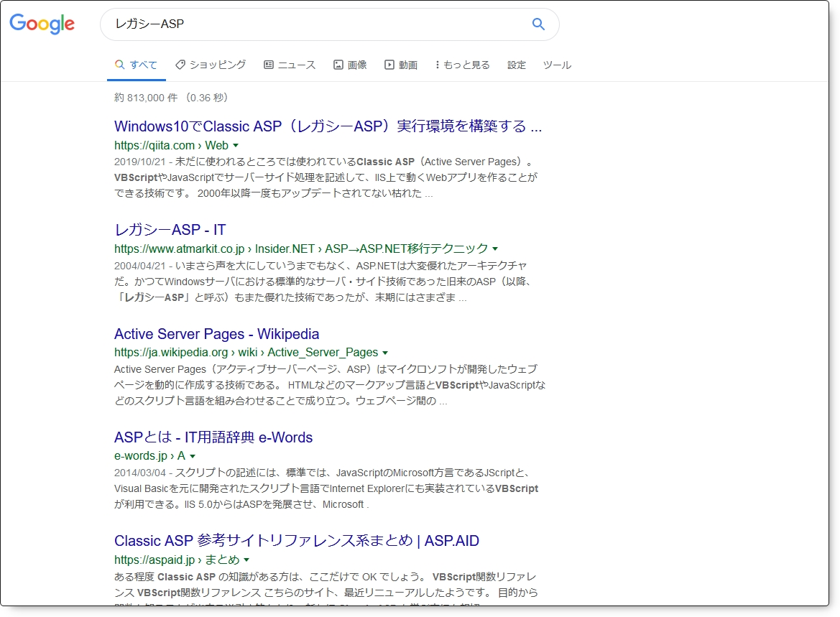The width and height of the screenshot is (840, 617).
Task: Open the もっと見る menu
Action: click(x=462, y=65)
